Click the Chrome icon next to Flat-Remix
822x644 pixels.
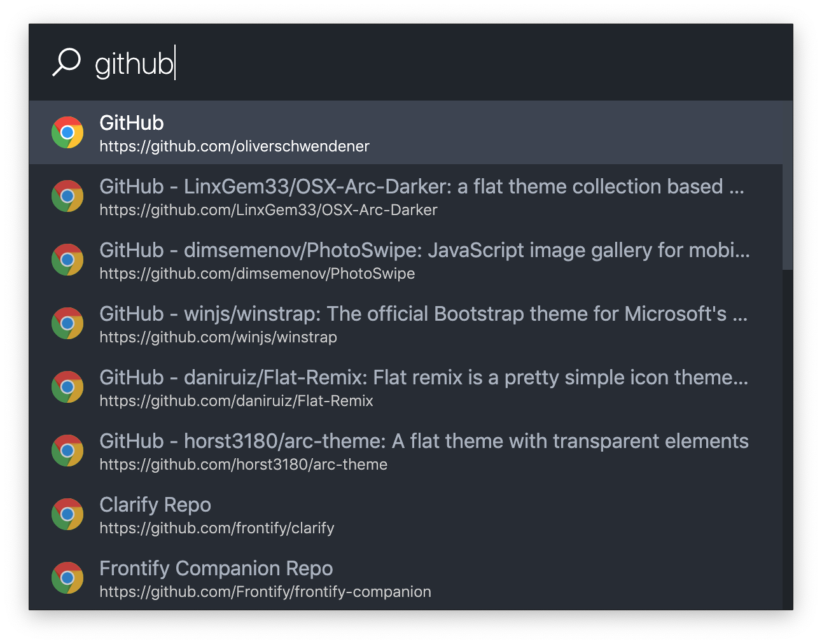[x=67, y=387]
